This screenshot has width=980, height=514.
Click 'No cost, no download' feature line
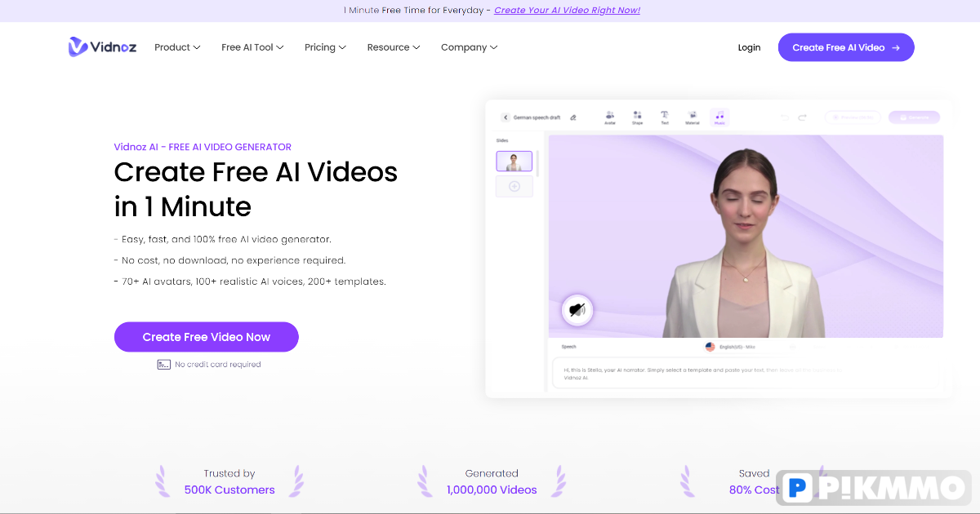point(230,260)
